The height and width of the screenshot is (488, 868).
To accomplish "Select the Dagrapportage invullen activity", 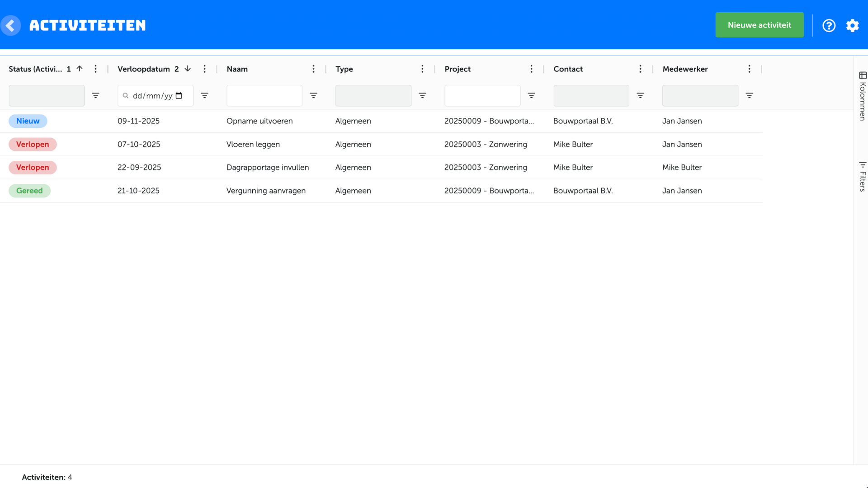I will pyautogui.click(x=268, y=167).
